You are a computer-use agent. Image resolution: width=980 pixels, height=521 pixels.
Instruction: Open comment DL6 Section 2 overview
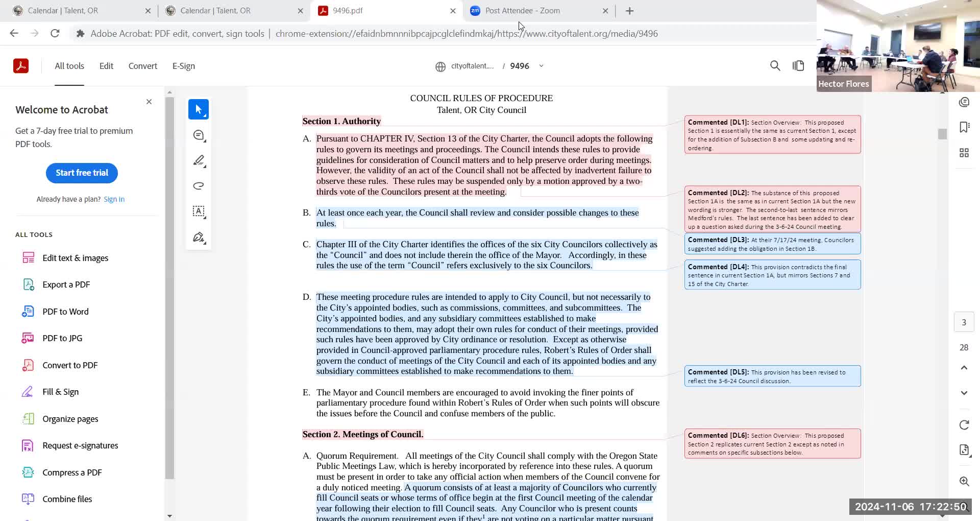(772, 444)
